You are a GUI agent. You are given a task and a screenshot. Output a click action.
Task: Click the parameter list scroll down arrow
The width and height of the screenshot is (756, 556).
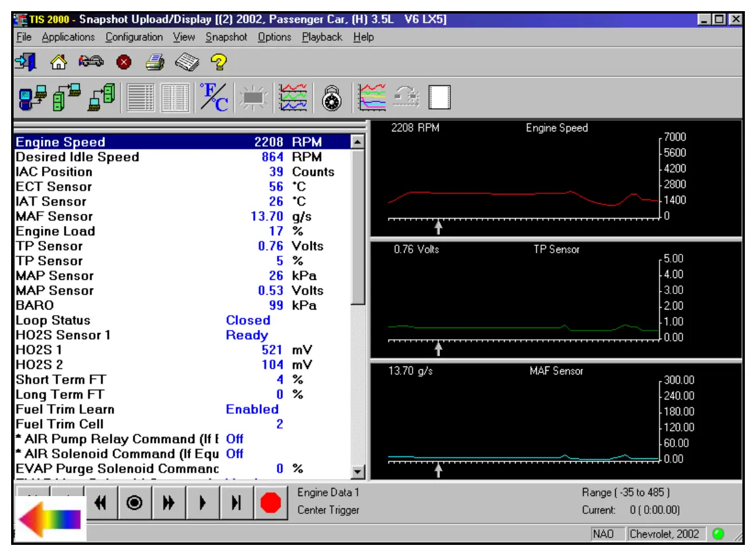(x=358, y=472)
